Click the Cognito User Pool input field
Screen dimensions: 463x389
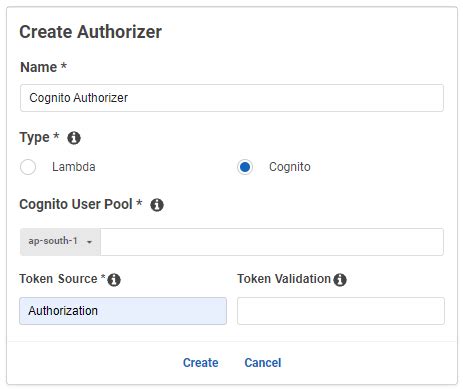coord(272,242)
